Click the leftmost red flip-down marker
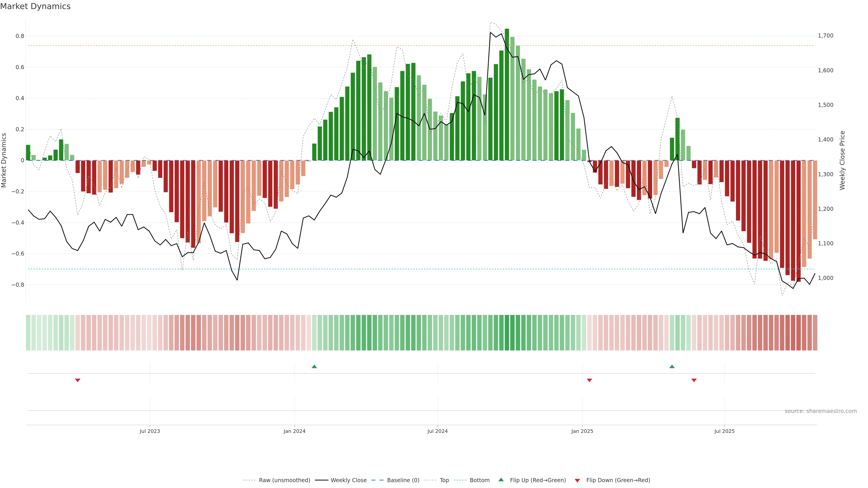This screenshot has height=488, width=868. point(78,380)
